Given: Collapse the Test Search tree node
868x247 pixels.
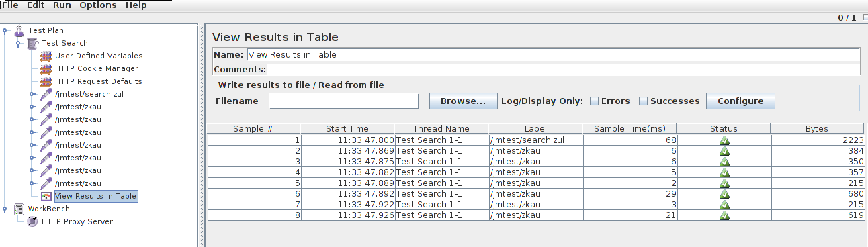Looking at the screenshot, I should pyautogui.click(x=19, y=43).
